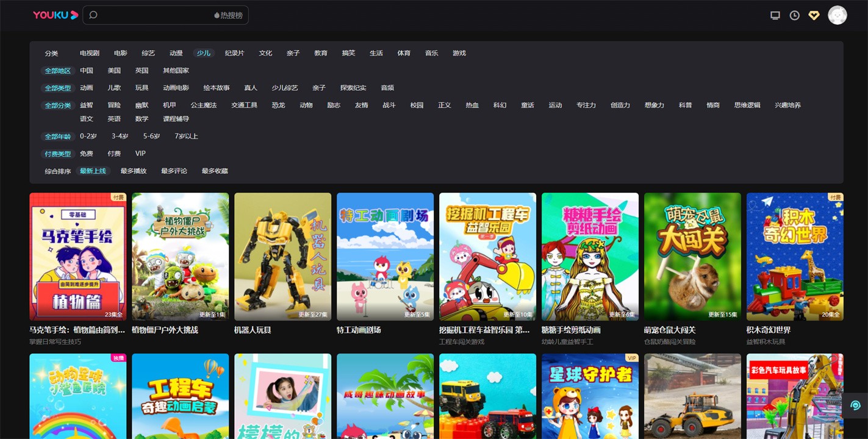Click the magnifier search icon
This screenshot has width=868, height=439.
93,15
